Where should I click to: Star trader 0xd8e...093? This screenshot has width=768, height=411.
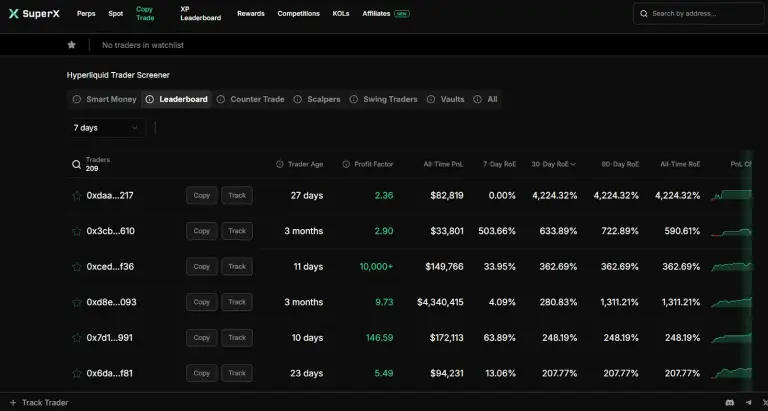click(77, 302)
